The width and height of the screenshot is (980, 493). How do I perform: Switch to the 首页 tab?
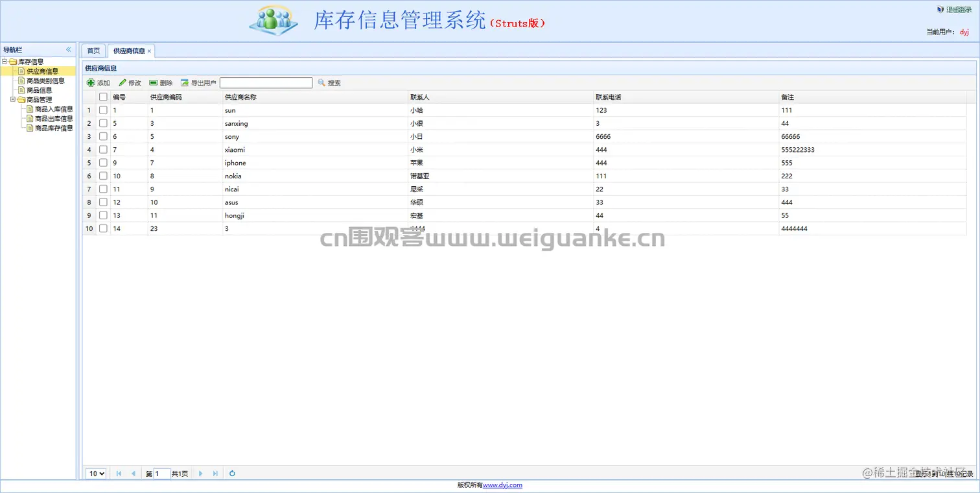coord(93,51)
